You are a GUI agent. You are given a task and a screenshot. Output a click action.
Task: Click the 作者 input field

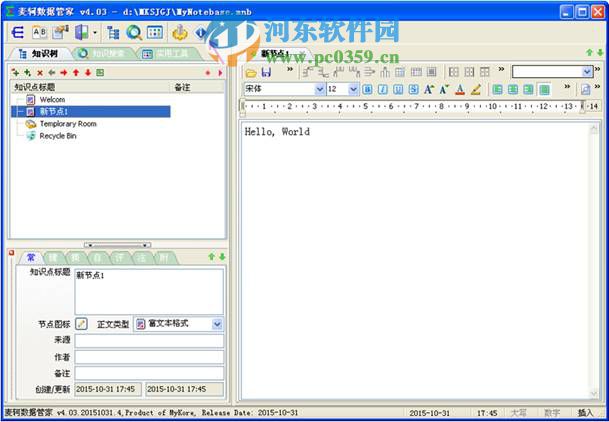(149, 357)
